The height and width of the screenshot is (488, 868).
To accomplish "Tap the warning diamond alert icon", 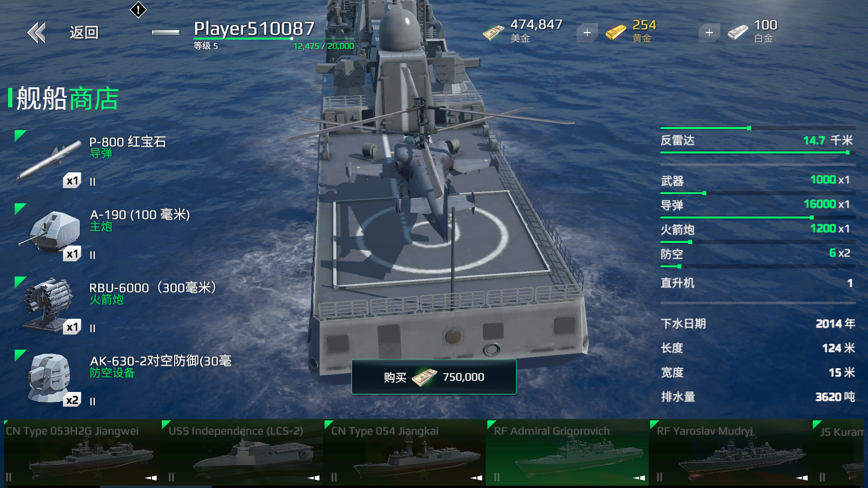I will pyautogui.click(x=138, y=9).
